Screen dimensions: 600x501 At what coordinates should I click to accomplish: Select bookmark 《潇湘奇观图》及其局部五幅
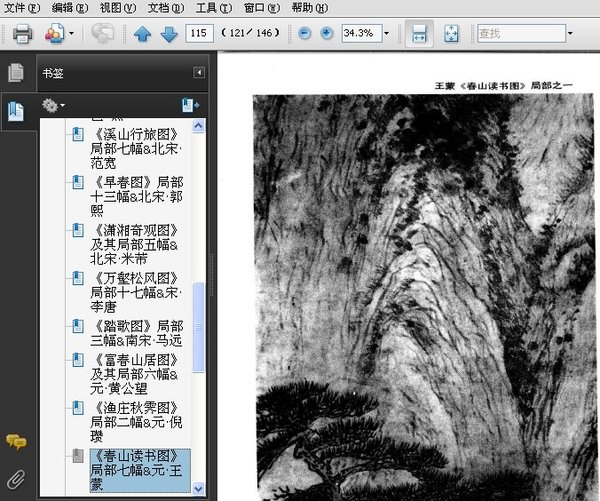(135, 245)
